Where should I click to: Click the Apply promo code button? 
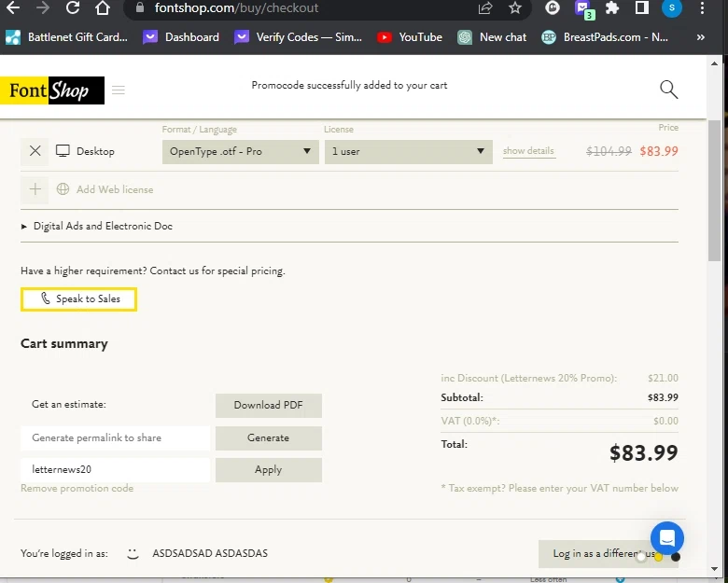269,470
